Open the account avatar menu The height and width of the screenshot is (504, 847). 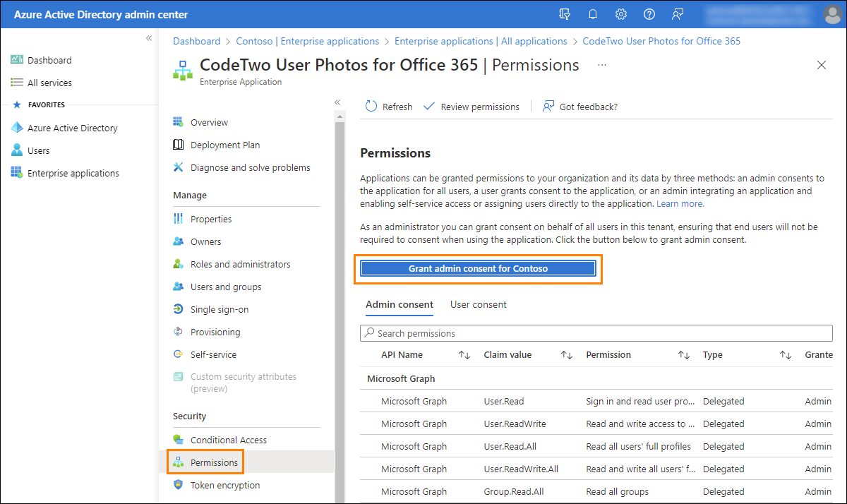(832, 14)
